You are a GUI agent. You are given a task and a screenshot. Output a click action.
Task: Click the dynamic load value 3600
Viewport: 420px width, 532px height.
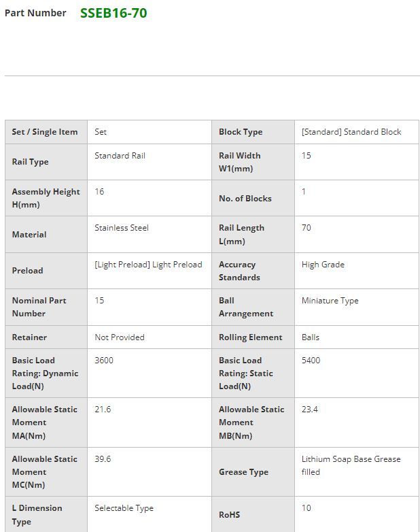click(x=104, y=361)
